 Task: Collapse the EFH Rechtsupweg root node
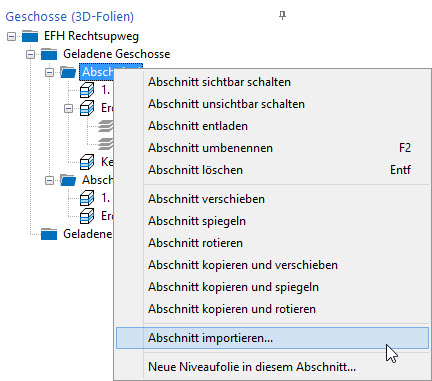(11, 36)
